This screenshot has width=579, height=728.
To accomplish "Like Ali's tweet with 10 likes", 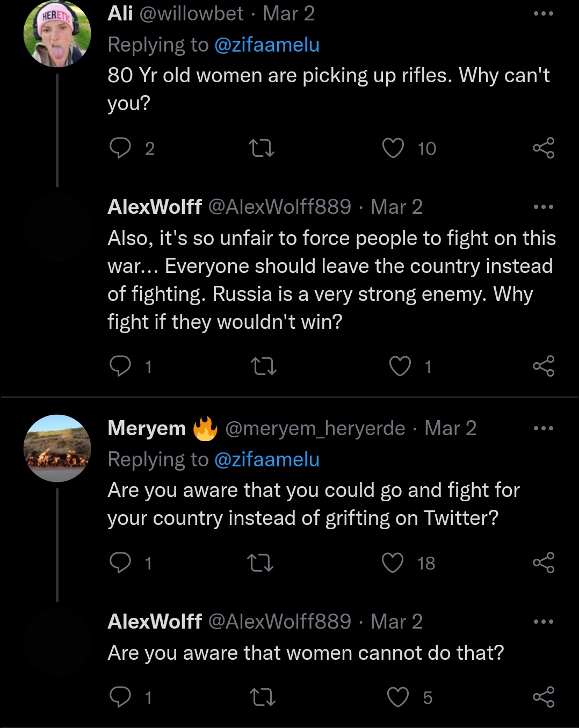I will coord(393,148).
